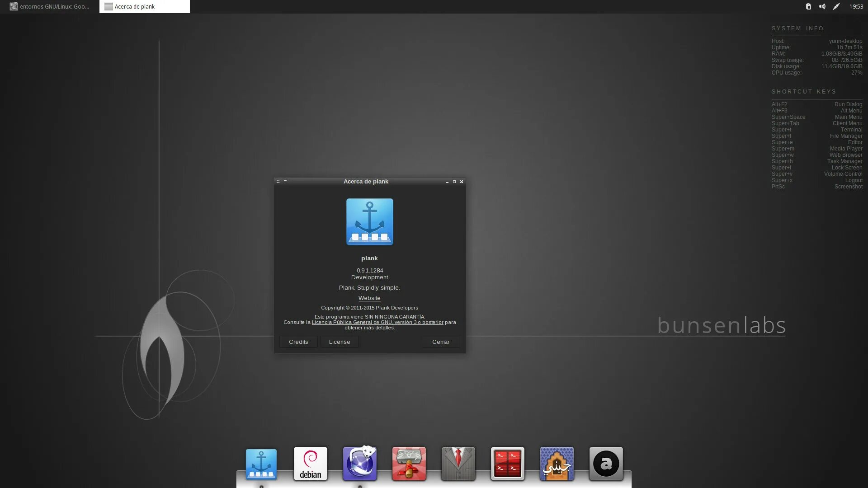Open the gray suit and tie icon
868x488 pixels.
pyautogui.click(x=458, y=464)
